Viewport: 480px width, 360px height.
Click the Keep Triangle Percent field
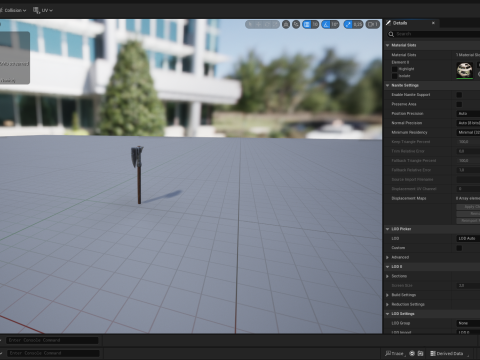tap(468, 142)
